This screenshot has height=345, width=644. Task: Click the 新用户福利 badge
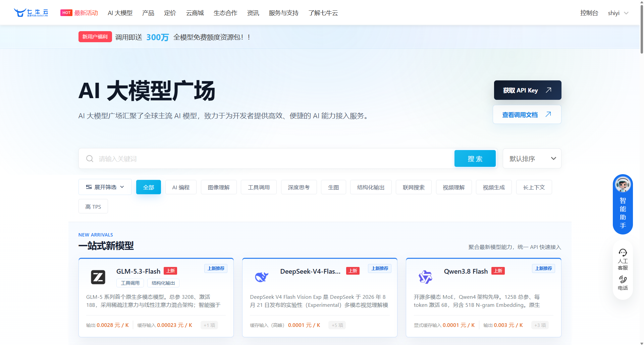click(x=95, y=37)
